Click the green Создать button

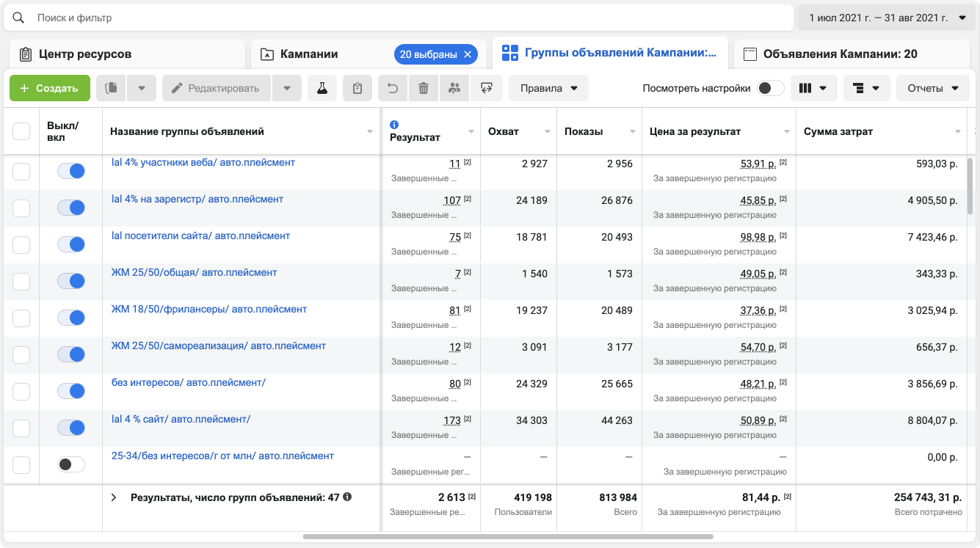[50, 88]
